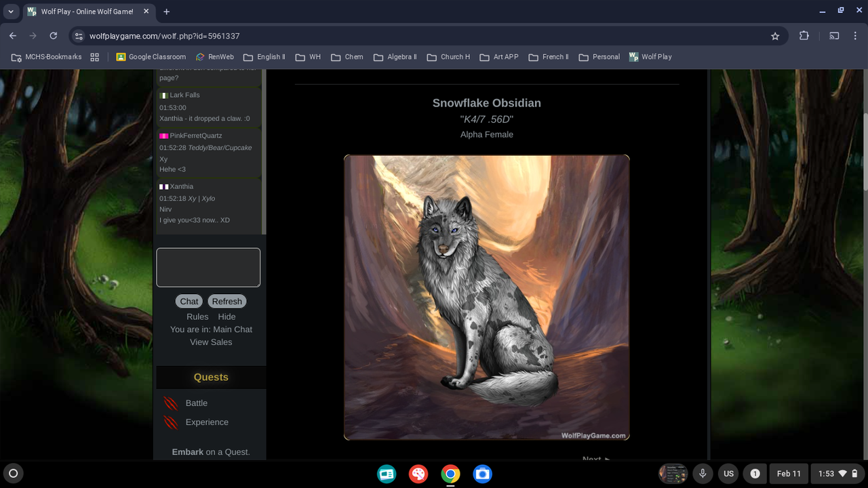Click the chat panel scrollbar
This screenshot has height=488, width=868.
point(264,152)
